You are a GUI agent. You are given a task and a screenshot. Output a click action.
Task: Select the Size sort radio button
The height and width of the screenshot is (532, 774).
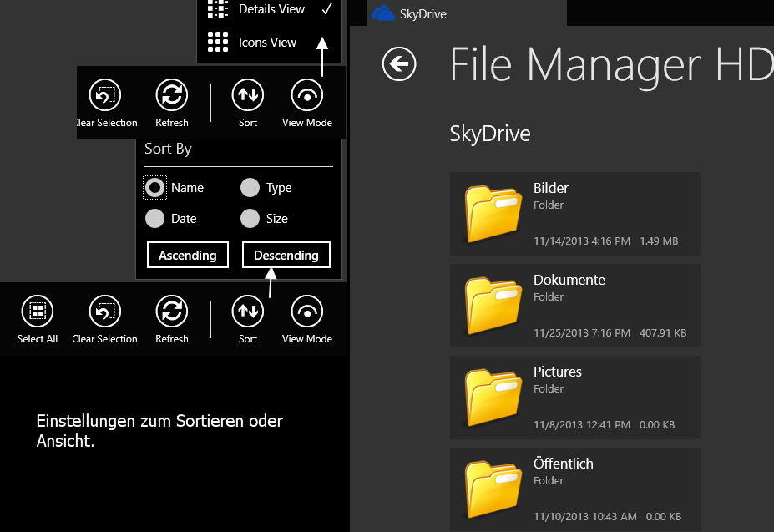250,218
